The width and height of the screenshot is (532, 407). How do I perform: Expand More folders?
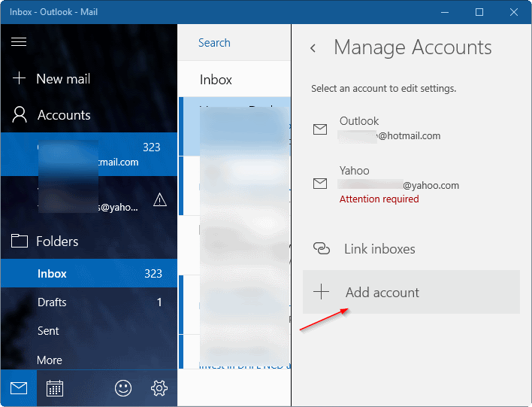click(89, 360)
